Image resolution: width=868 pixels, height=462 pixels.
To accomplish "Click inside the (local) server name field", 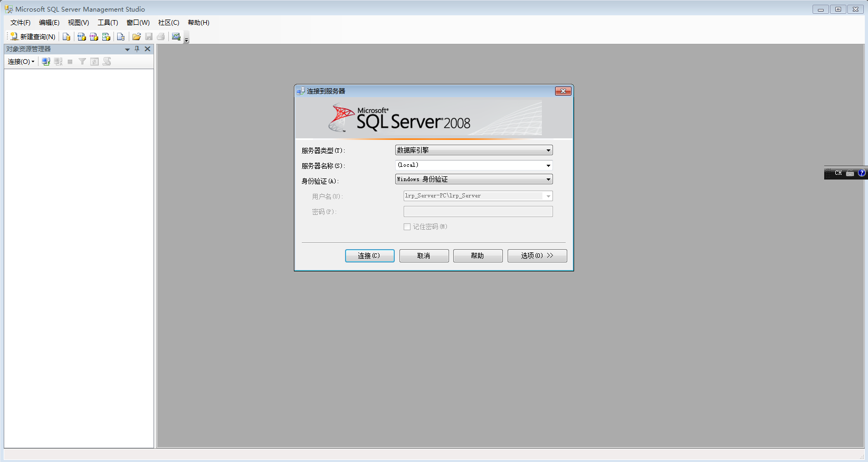I will click(470, 165).
